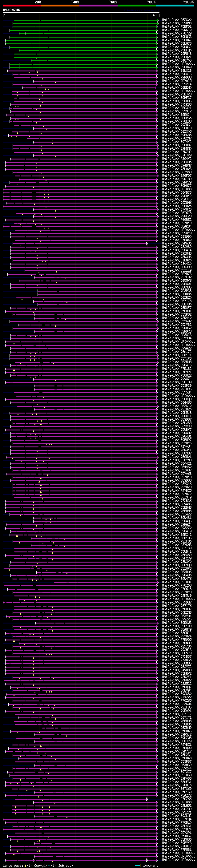
Task: Select label UniRef100_Q00874
Action: (x=177, y=379)
